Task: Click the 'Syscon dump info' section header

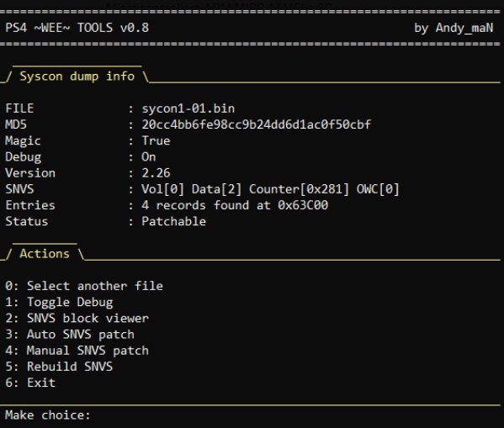Action: (x=77, y=77)
